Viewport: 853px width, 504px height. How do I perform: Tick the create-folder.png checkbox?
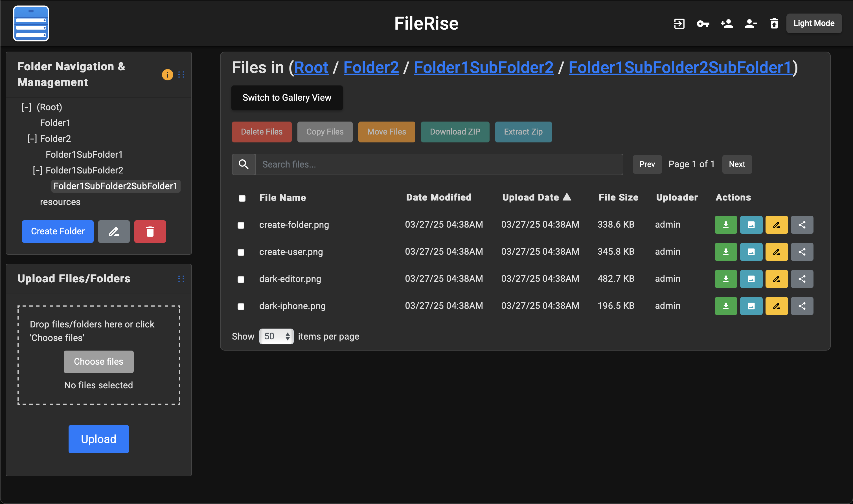(241, 225)
